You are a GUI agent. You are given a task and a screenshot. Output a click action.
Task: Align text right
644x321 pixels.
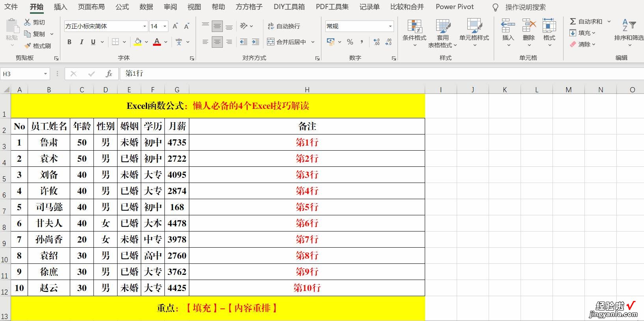point(229,42)
